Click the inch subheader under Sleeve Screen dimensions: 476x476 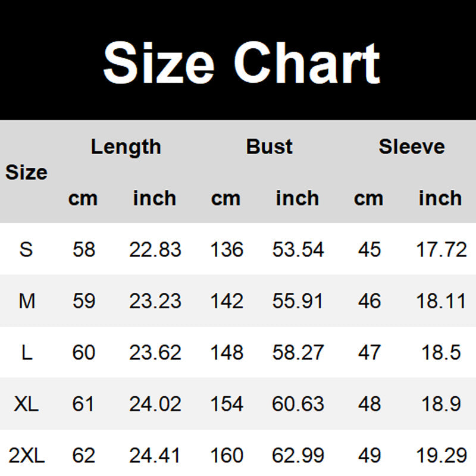440,198
